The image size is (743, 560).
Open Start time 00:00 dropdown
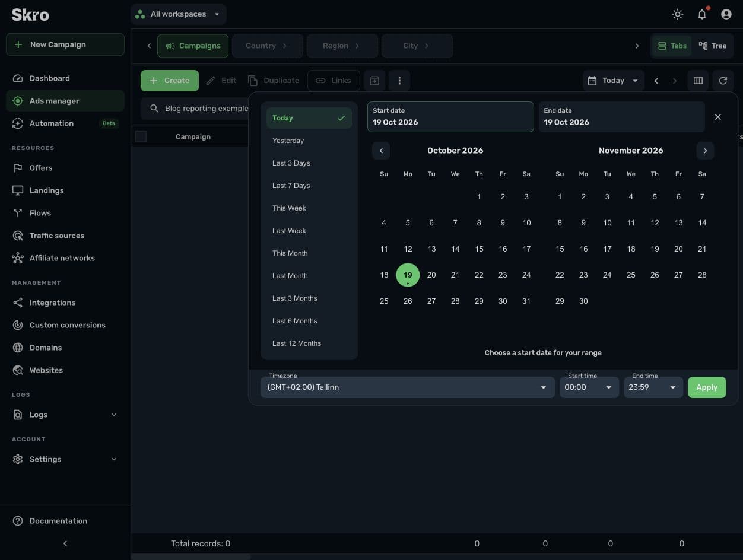(589, 387)
